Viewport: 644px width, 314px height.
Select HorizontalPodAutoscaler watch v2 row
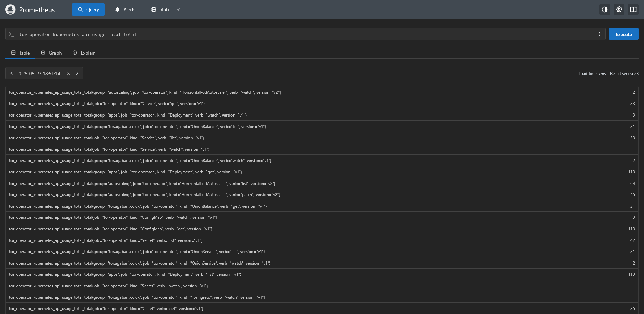click(322, 92)
